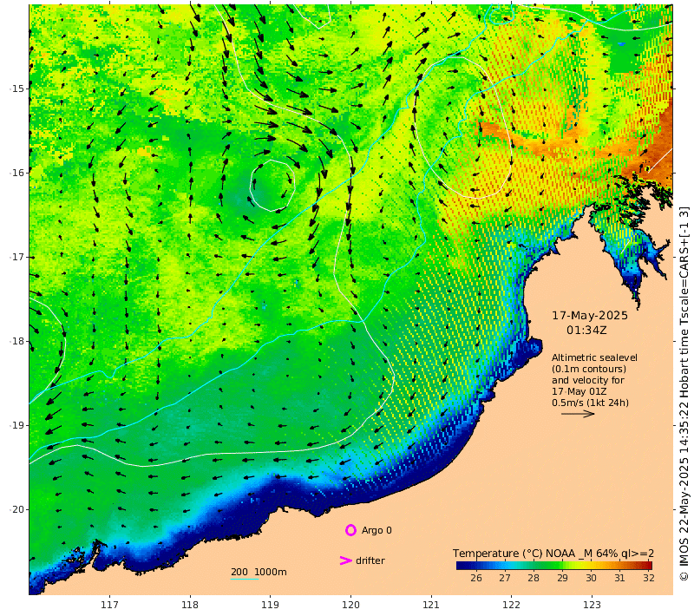This screenshot has height=616, width=694.
Task: Click the vertical IMOS copyright text
Action: pyautogui.click(x=684, y=394)
